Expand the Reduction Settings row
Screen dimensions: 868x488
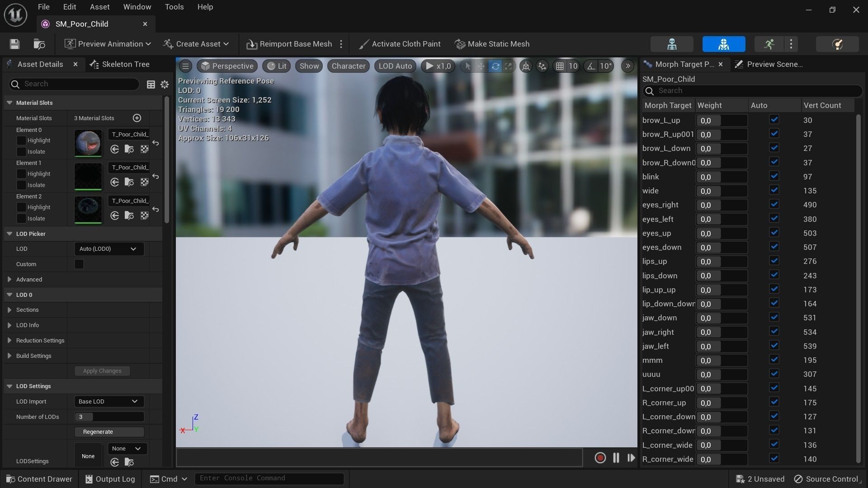(9, 340)
